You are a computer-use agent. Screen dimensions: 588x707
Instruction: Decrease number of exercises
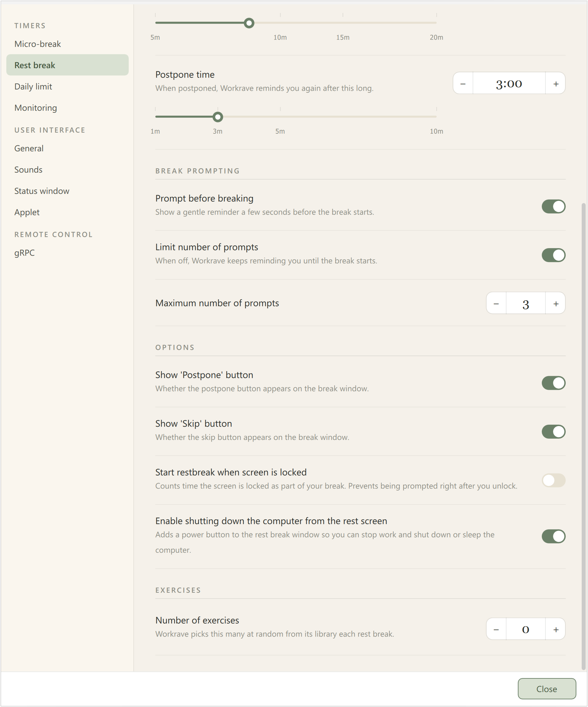tap(496, 629)
